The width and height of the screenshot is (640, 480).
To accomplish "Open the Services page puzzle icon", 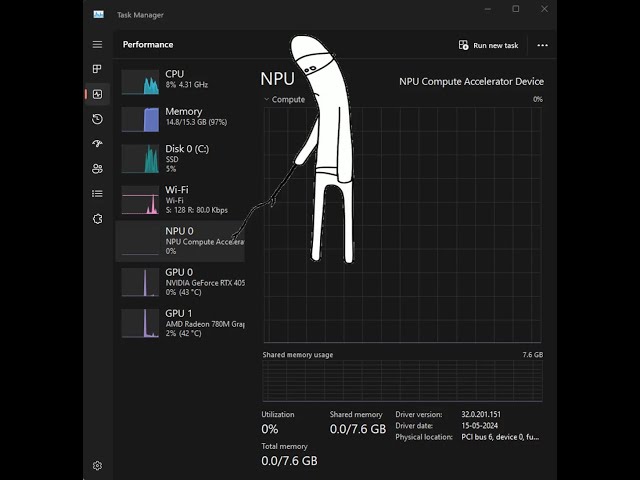I will [x=97, y=219].
